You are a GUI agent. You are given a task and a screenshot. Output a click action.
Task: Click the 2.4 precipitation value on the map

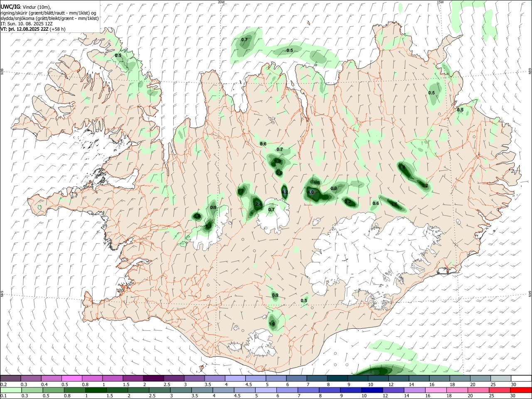[258, 204]
